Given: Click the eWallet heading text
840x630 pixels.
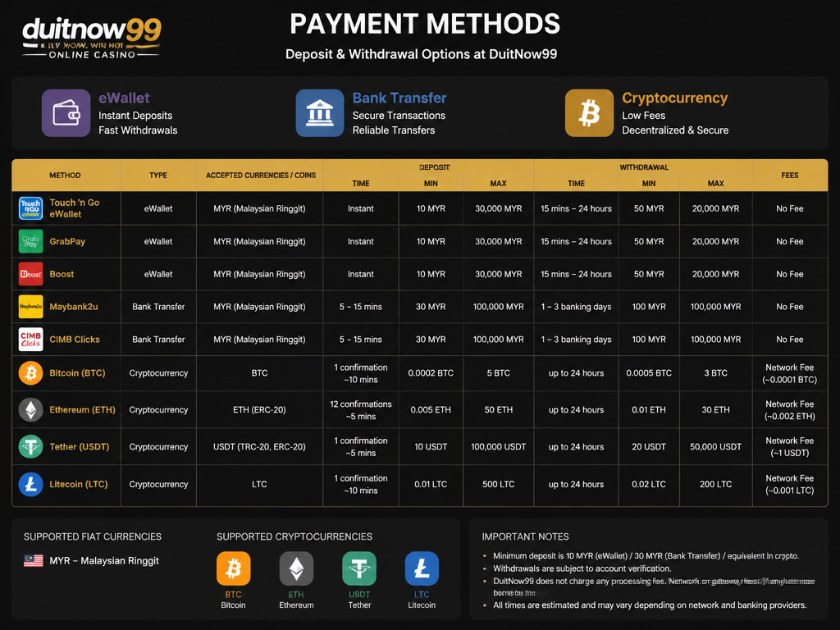Looking at the screenshot, I should (124, 98).
